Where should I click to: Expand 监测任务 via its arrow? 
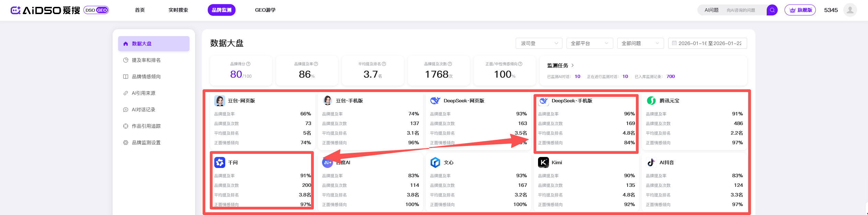(572, 66)
